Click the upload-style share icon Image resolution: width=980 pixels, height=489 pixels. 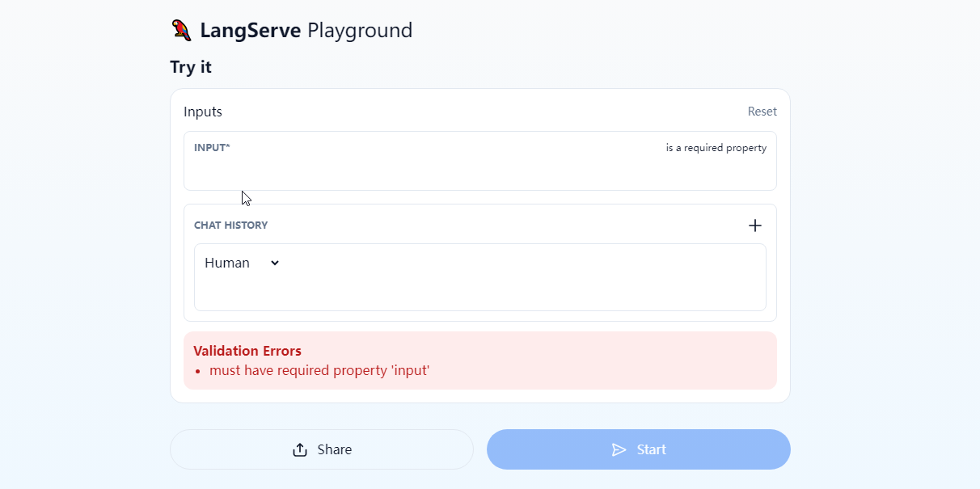tap(299, 449)
